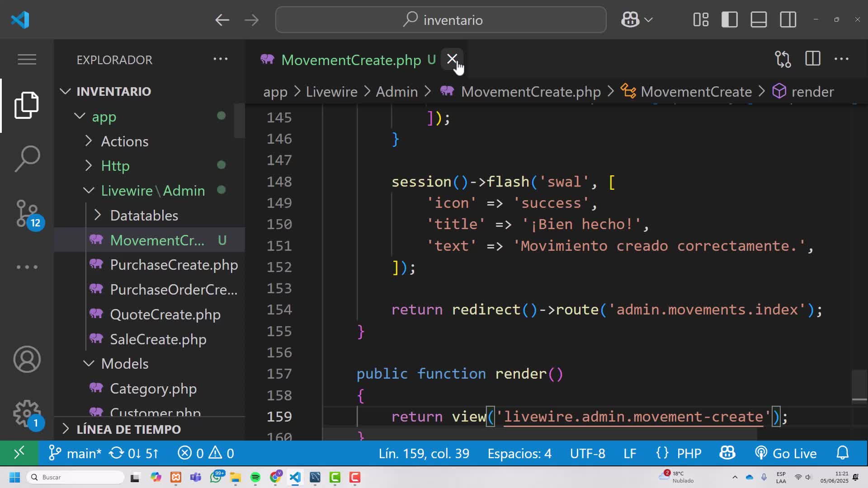Open the Copilot chat icon in title bar

630,20
